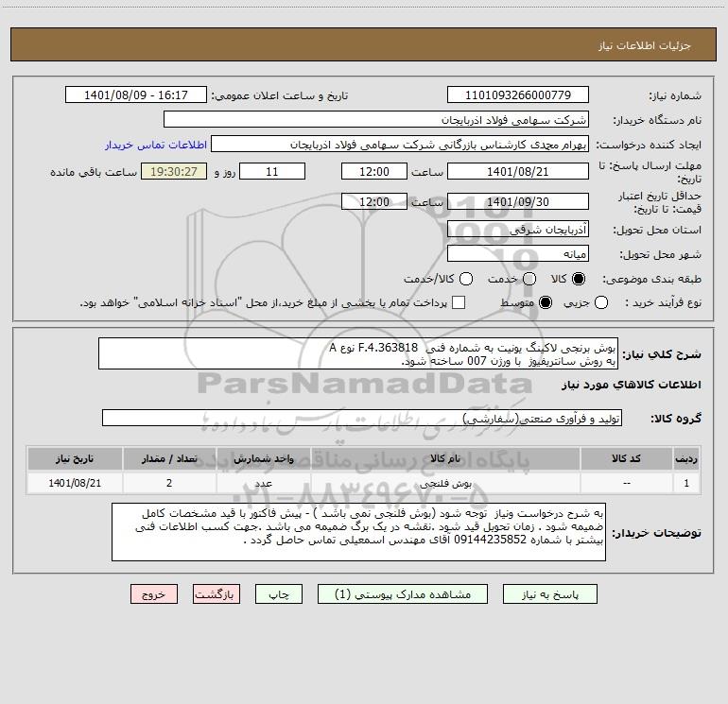
Task: Click the ردیف column header
Action: click(686, 458)
